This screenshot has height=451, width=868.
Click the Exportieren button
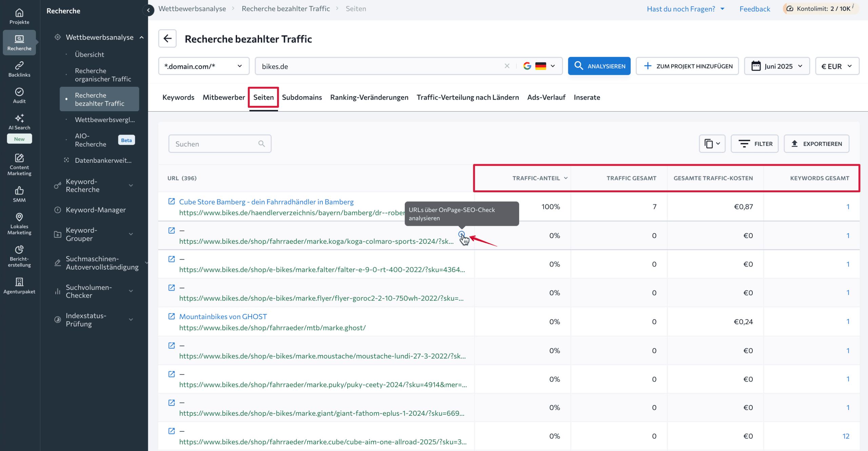tap(816, 144)
